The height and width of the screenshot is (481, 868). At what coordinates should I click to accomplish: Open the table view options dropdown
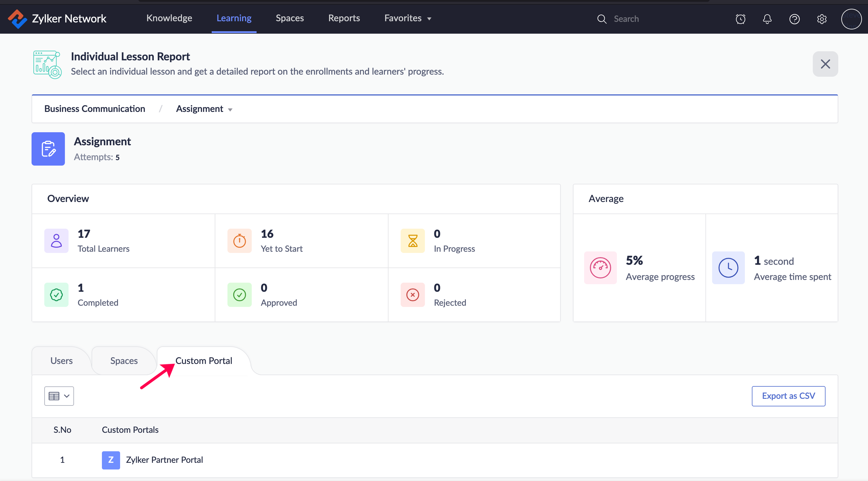pos(59,396)
